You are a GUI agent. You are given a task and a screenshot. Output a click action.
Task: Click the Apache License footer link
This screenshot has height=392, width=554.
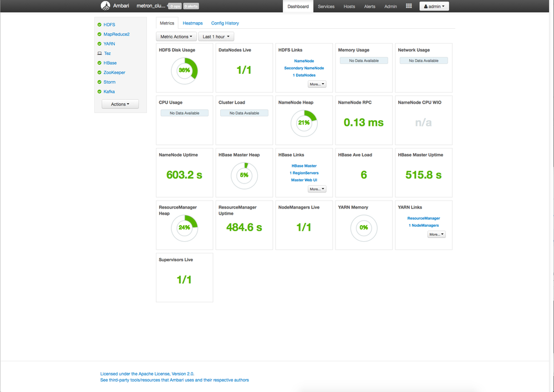click(x=146, y=373)
